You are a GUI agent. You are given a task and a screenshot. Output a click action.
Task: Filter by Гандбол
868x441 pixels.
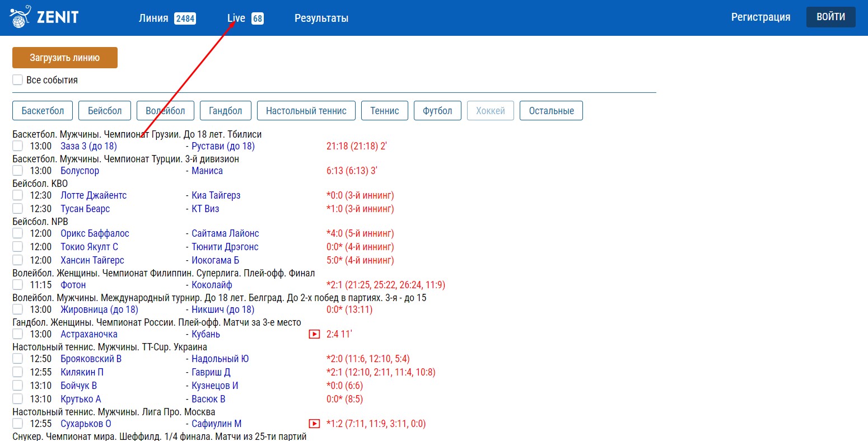tap(226, 110)
